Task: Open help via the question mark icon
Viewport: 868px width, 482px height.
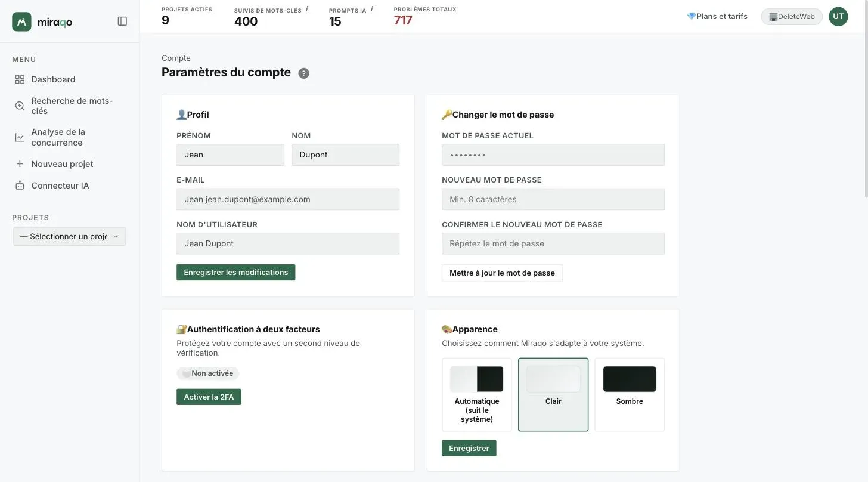Action: pyautogui.click(x=303, y=73)
